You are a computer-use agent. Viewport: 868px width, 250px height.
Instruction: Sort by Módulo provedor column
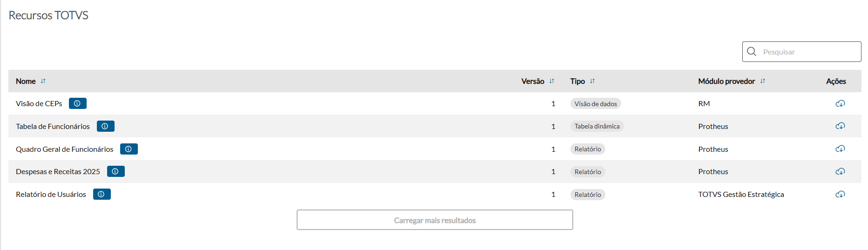(x=763, y=81)
